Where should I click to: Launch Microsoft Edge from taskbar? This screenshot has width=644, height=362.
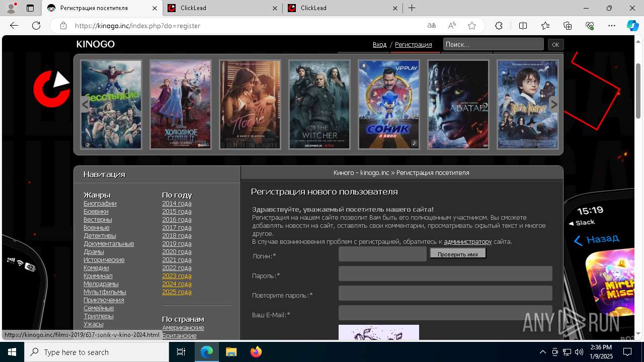pos(207,352)
